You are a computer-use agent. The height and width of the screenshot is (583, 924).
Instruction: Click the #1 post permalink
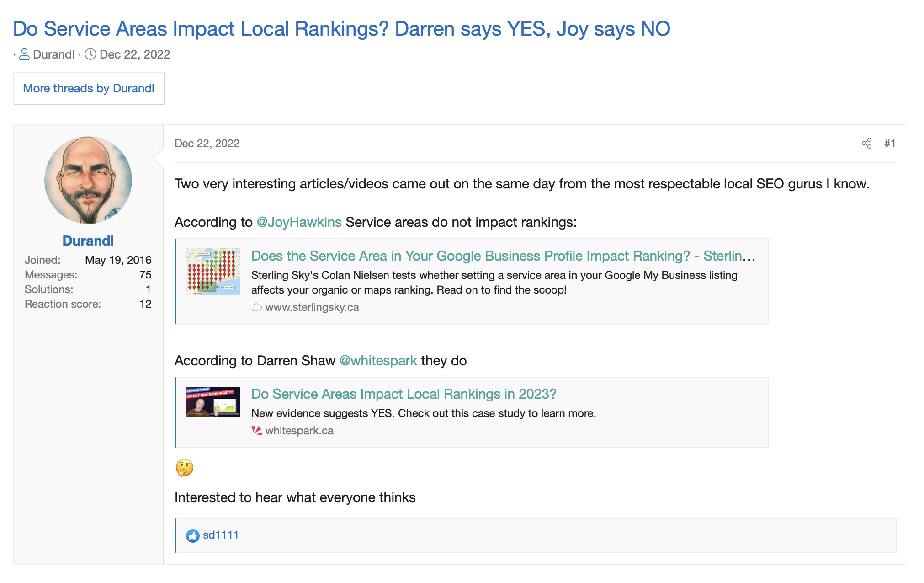pos(889,144)
